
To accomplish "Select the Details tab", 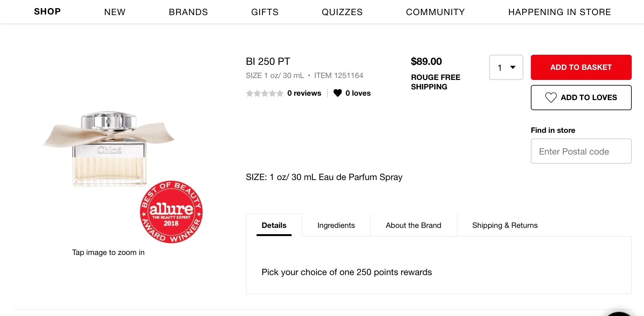I will 274,225.
